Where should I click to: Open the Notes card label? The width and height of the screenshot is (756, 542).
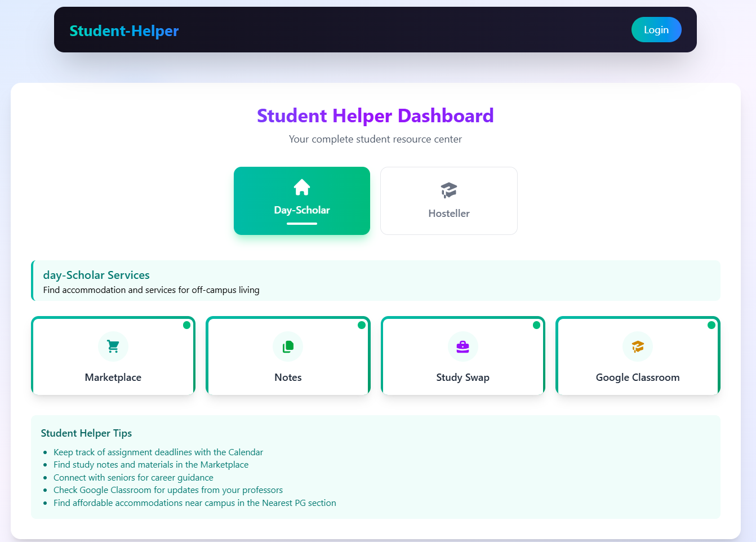[x=288, y=377]
